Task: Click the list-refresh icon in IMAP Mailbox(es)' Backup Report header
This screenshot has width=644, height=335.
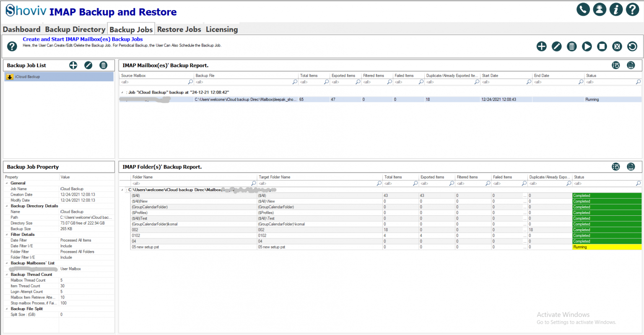Action: pos(616,65)
